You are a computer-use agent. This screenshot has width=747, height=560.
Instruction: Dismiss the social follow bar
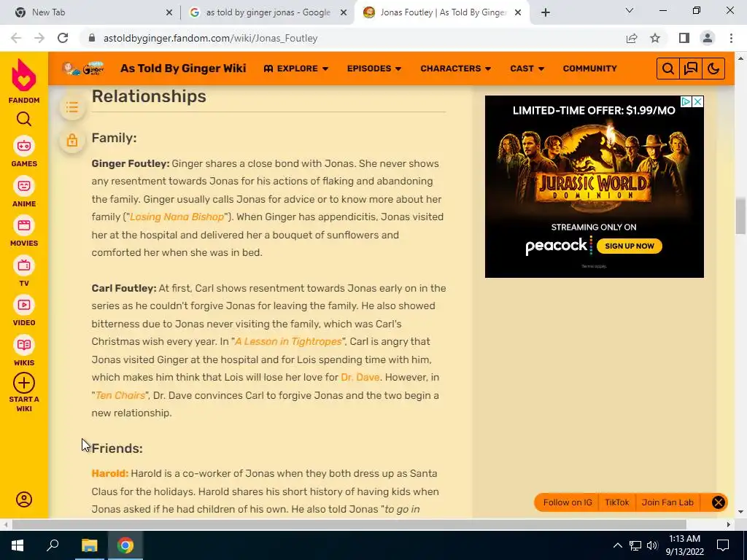tap(719, 502)
